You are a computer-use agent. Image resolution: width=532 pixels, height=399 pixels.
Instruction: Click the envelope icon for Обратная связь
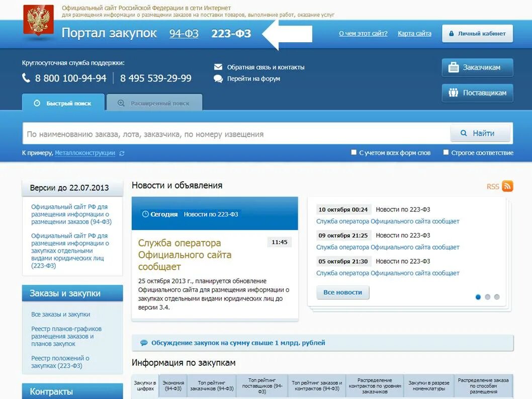pos(218,66)
